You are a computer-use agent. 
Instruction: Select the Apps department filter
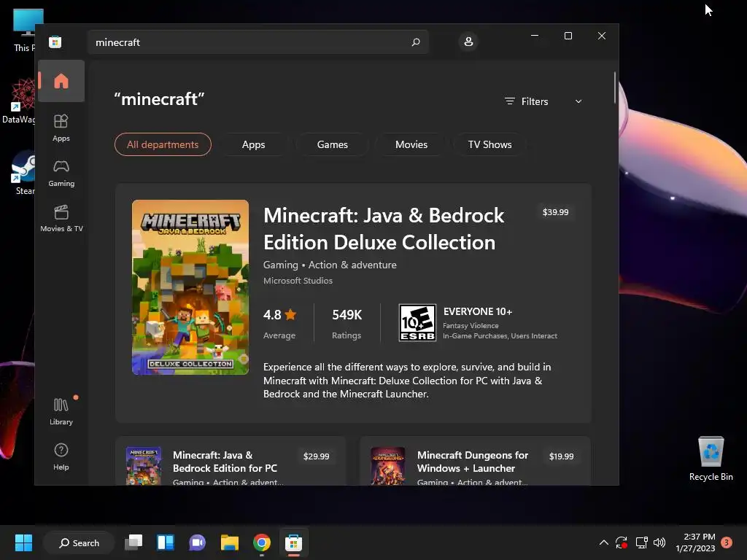[253, 144]
